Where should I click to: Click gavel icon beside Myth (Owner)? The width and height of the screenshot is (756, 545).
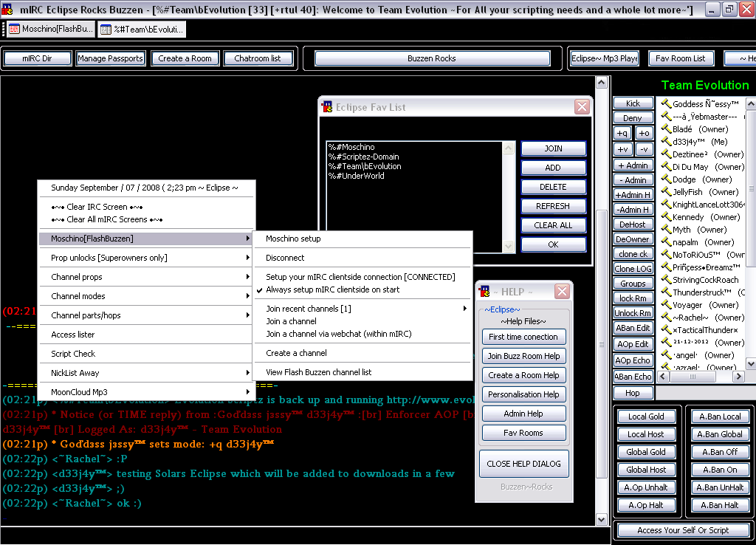(x=666, y=229)
